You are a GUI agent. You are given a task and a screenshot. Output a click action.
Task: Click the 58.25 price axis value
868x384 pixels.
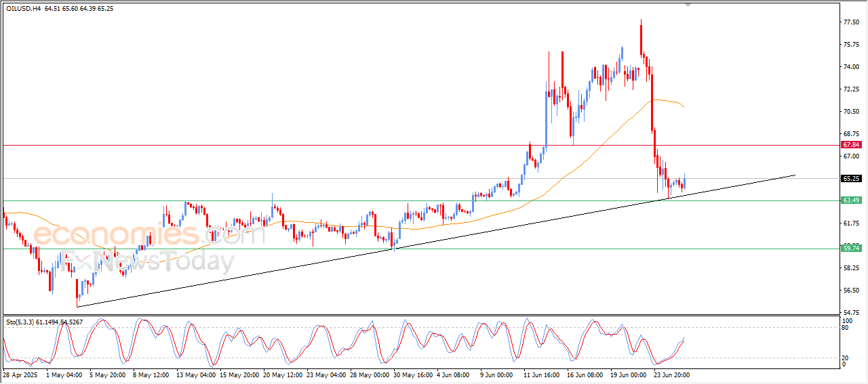[x=852, y=268]
